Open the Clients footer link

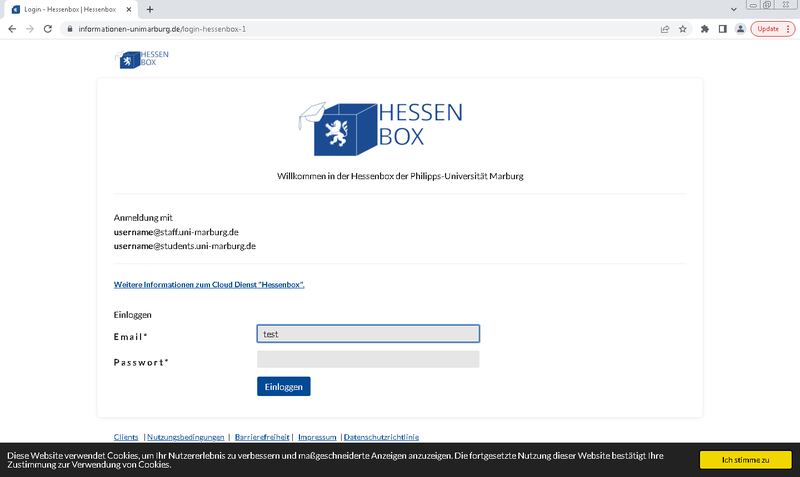[126, 437]
